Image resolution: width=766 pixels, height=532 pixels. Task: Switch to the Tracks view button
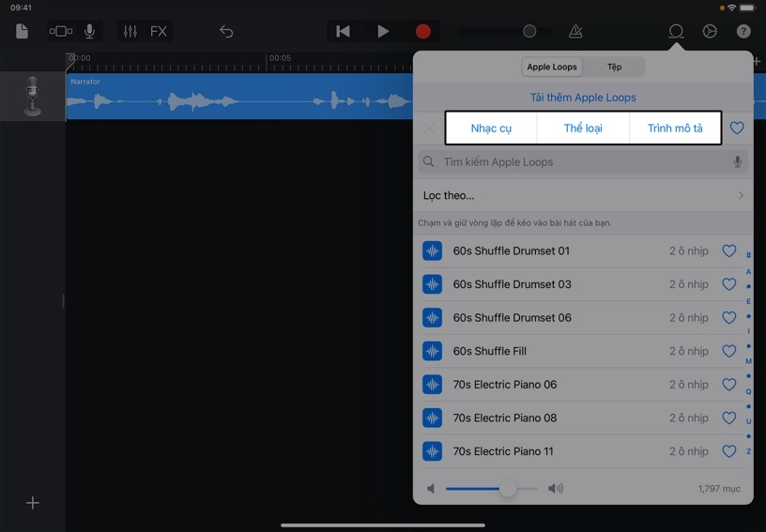point(60,31)
